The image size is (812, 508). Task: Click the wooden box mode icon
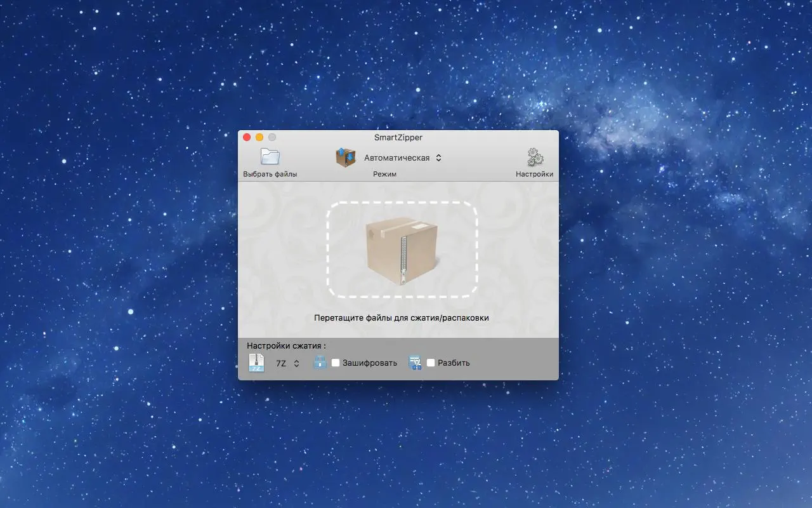click(346, 157)
